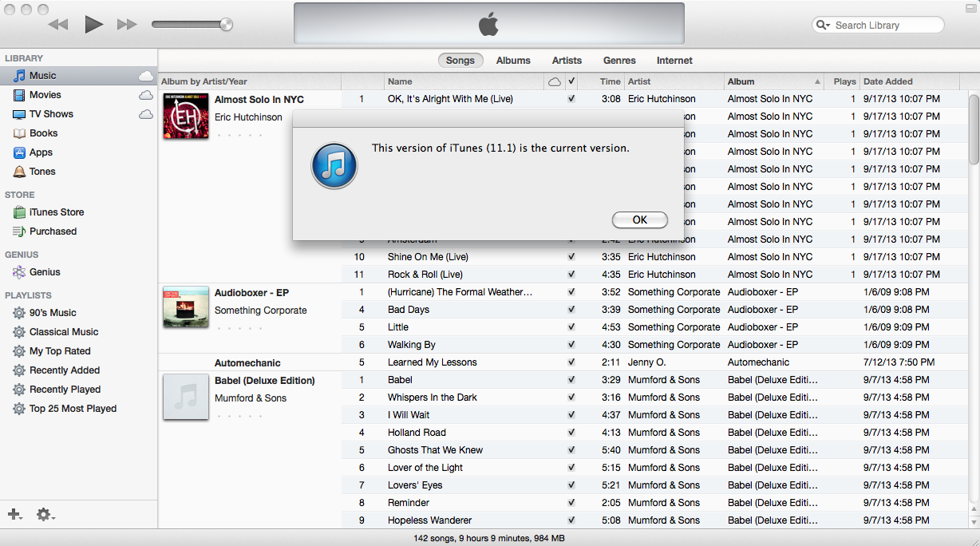
Task: Select song I Will Wait
Action: click(x=409, y=415)
